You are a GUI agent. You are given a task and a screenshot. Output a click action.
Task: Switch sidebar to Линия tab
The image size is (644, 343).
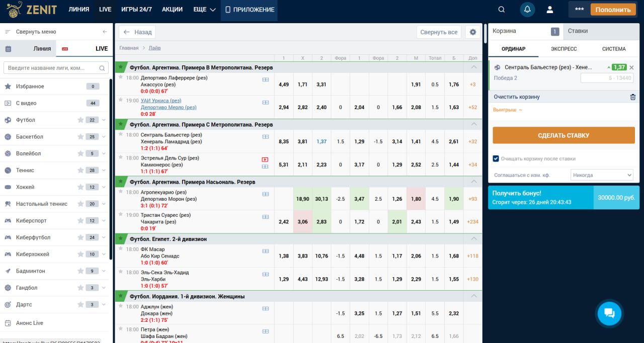[x=28, y=49]
